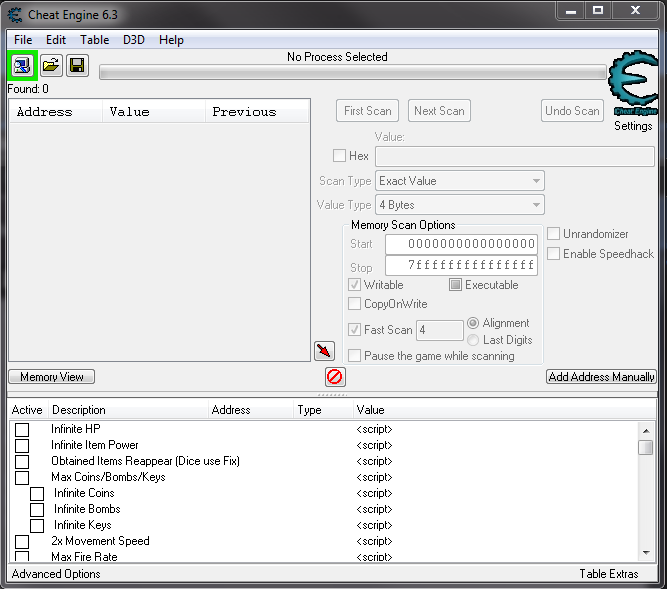This screenshot has height=589, width=667.
Task: Select the 2x Movement Speed entry text
Action: point(100,541)
